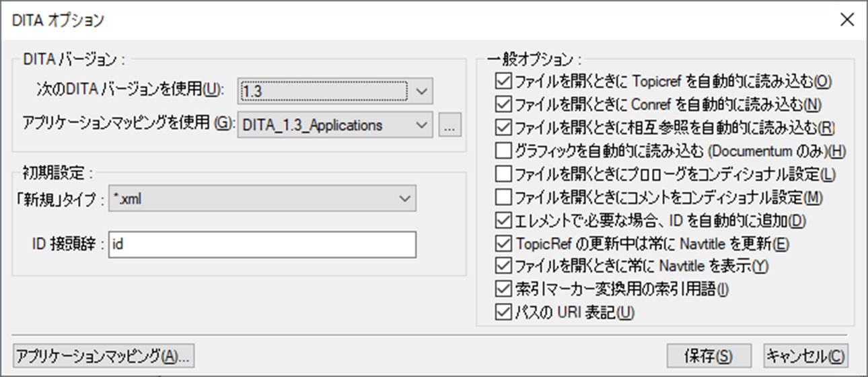
Task: Toggle 索引マーカー変換用の索引用語 checkbox
Action: (x=503, y=289)
